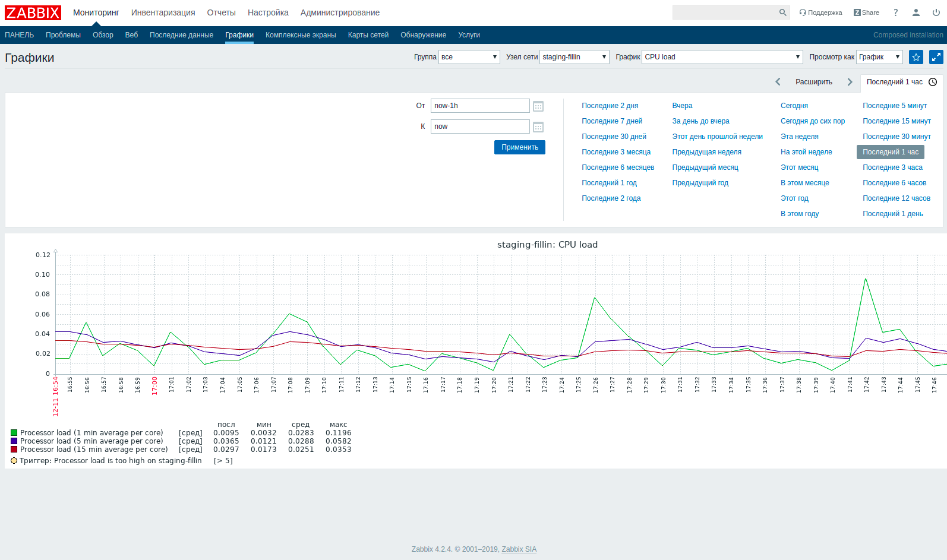Open the user profile icon
This screenshot has height=560, width=947.
pyautogui.click(x=916, y=12)
